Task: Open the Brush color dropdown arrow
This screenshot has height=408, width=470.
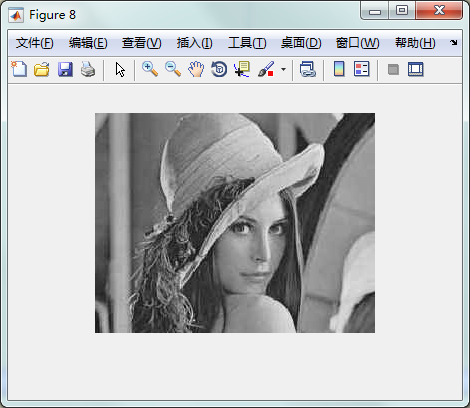Action: (x=283, y=69)
